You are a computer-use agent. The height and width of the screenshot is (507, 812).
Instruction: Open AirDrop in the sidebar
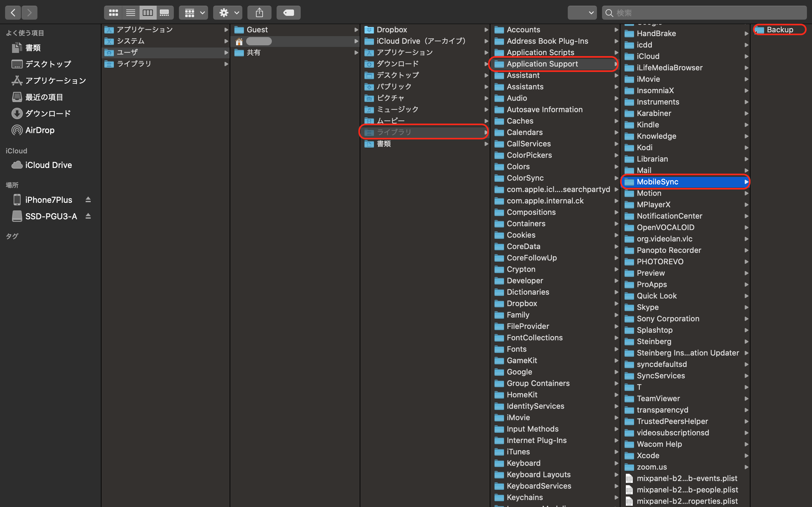point(40,130)
